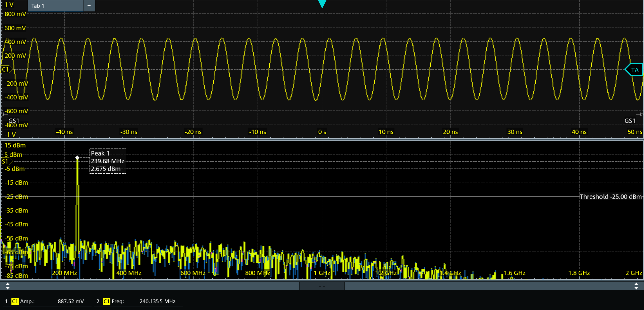Select the C1 channel ground marker

(x=7, y=70)
